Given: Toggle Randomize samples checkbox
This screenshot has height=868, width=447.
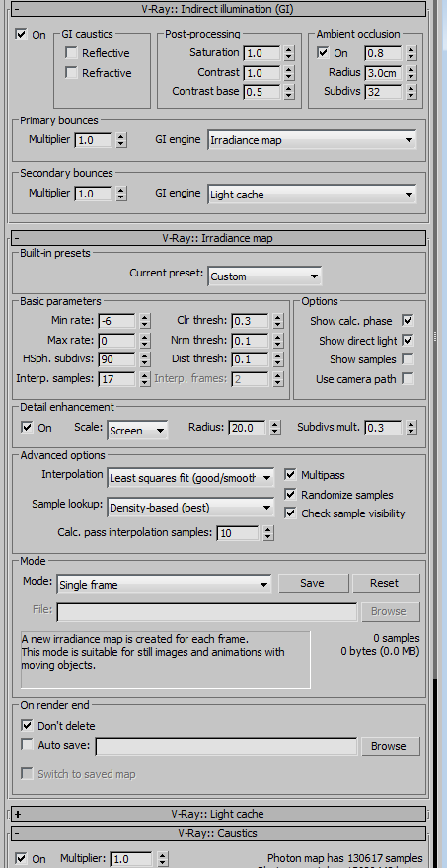Looking at the screenshot, I should pyautogui.click(x=290, y=494).
